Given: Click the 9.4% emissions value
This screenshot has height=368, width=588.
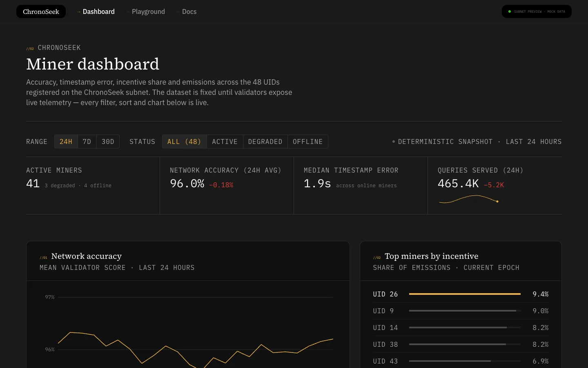Looking at the screenshot, I should [541, 294].
